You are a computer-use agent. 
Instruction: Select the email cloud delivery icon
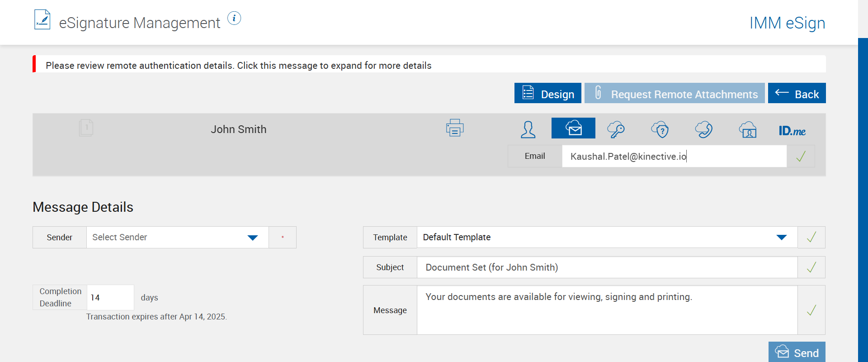[x=573, y=129]
